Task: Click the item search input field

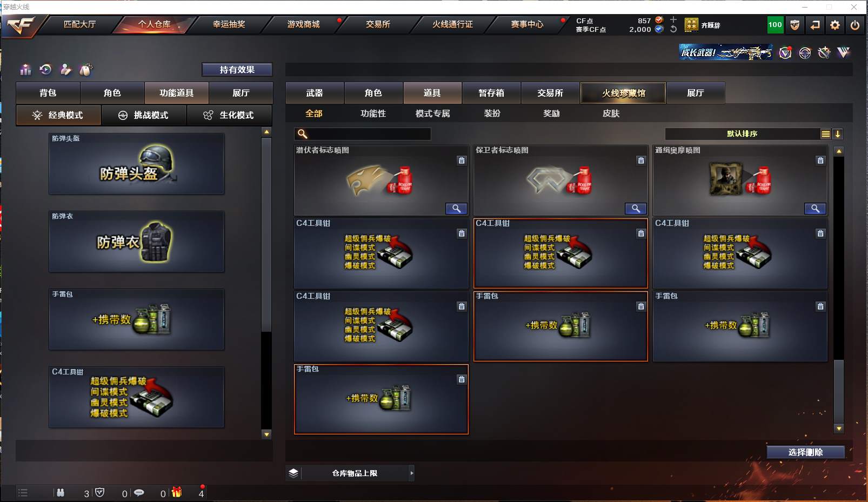Action: tap(363, 134)
